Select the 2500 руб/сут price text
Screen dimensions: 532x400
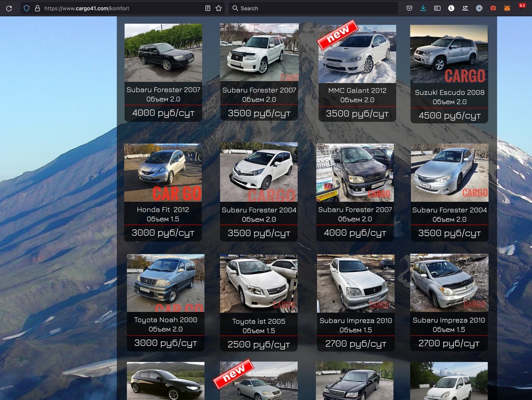(x=258, y=344)
